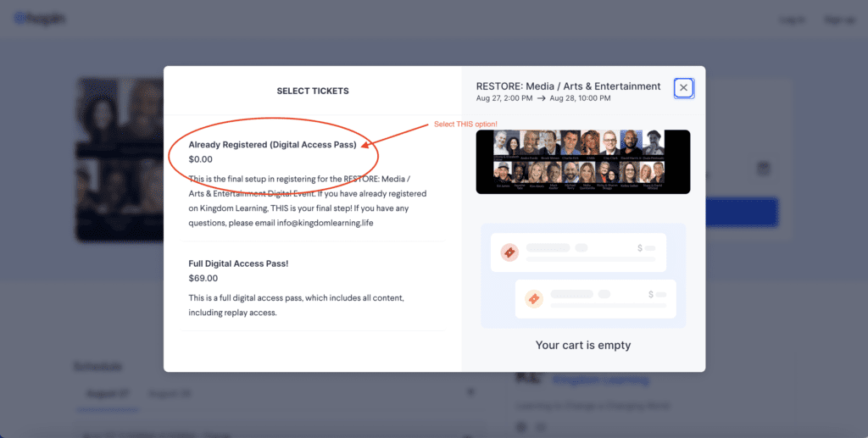Open the speakers banner thumbnail
Image resolution: width=868 pixels, height=438 pixels.
tap(583, 162)
